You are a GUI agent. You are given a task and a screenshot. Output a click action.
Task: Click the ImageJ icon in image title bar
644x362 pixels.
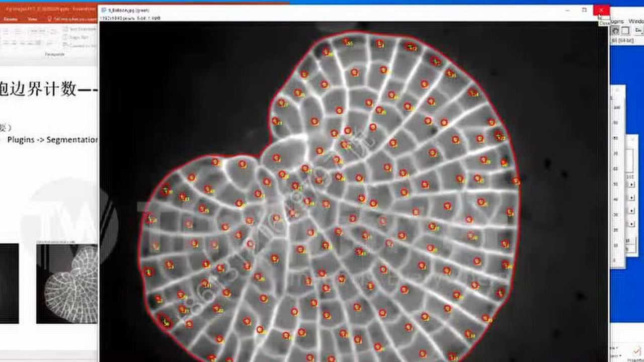click(104, 10)
